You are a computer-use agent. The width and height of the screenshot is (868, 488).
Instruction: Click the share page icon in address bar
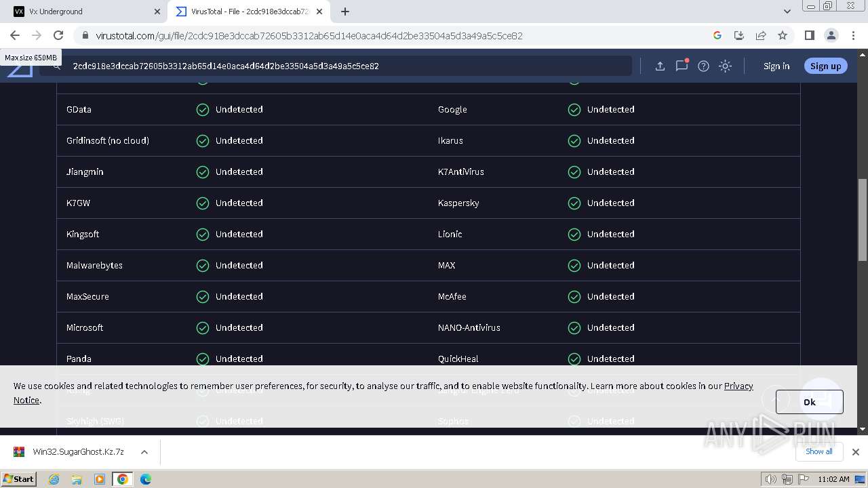(761, 35)
